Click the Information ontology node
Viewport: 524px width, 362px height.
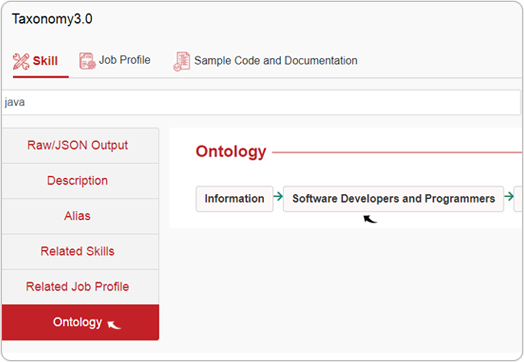tap(235, 199)
